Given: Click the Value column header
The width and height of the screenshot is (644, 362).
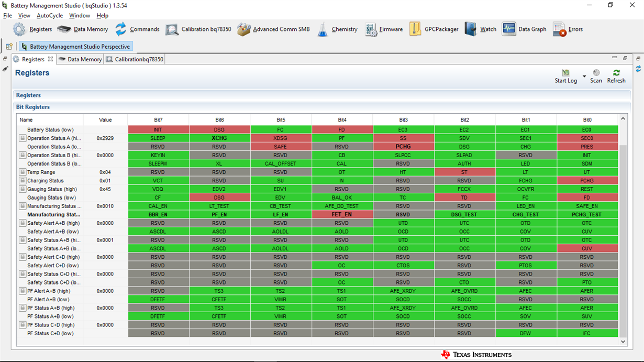Looking at the screenshot, I should (x=105, y=120).
